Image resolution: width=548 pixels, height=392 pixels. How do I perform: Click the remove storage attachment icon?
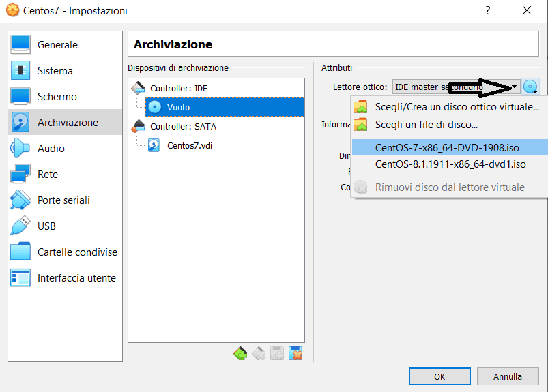tap(295, 354)
